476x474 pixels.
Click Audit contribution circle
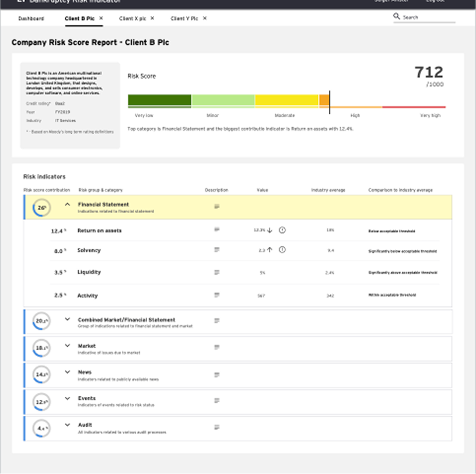[41, 428]
